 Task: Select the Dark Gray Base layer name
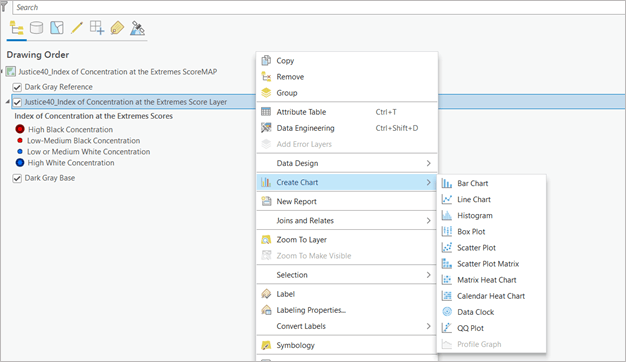coord(50,178)
